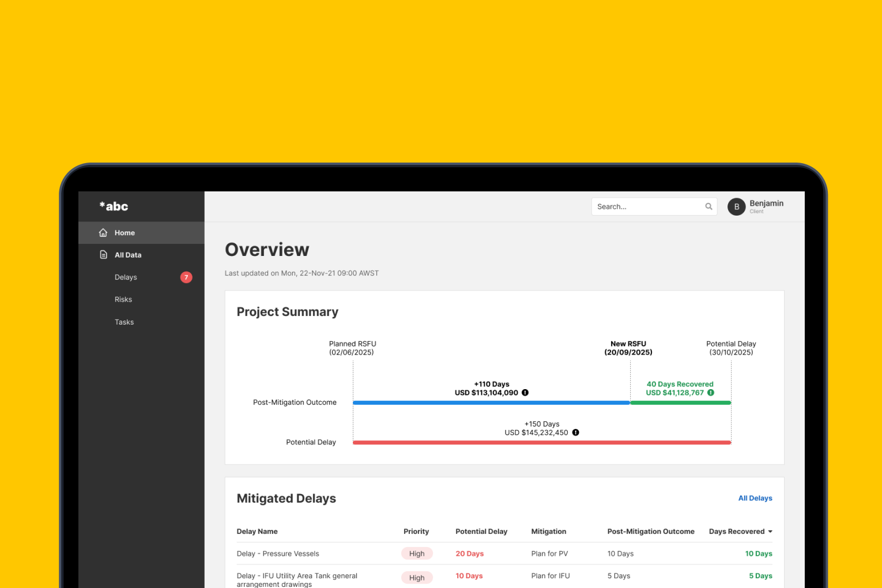This screenshot has height=588, width=882.
Task: Click green 10 Days recovered value
Action: [759, 553]
